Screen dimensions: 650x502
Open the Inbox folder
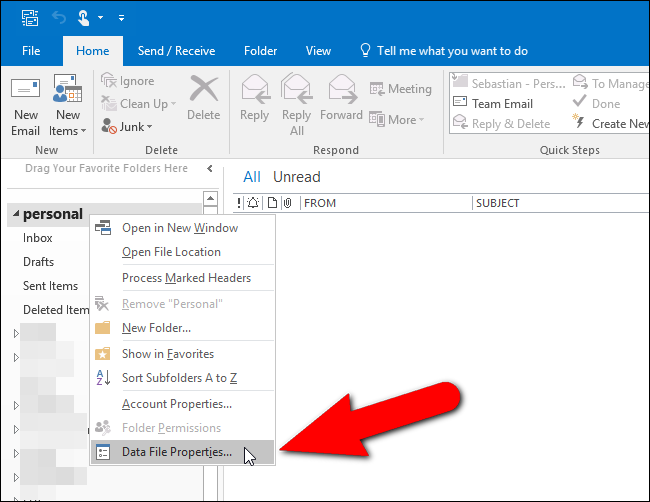(x=38, y=238)
